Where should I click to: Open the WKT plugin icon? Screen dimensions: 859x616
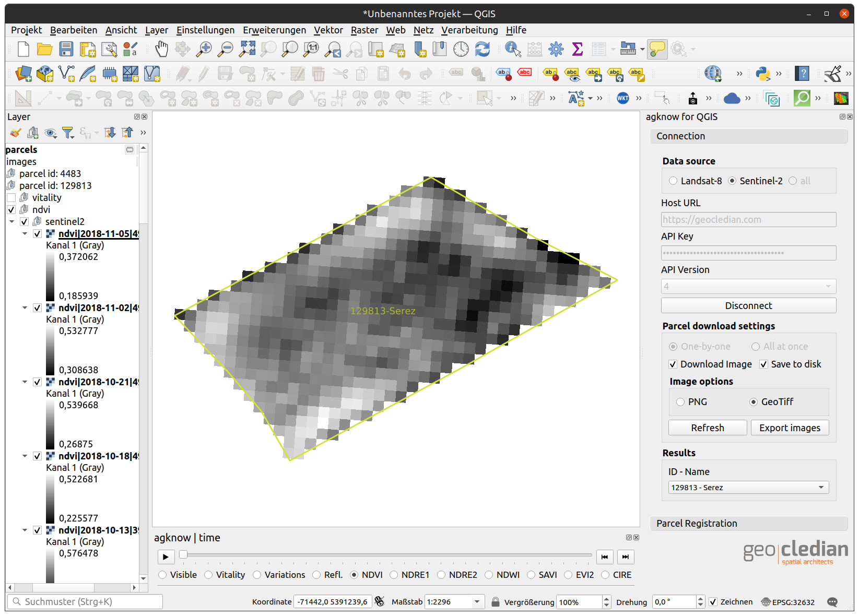(x=623, y=98)
